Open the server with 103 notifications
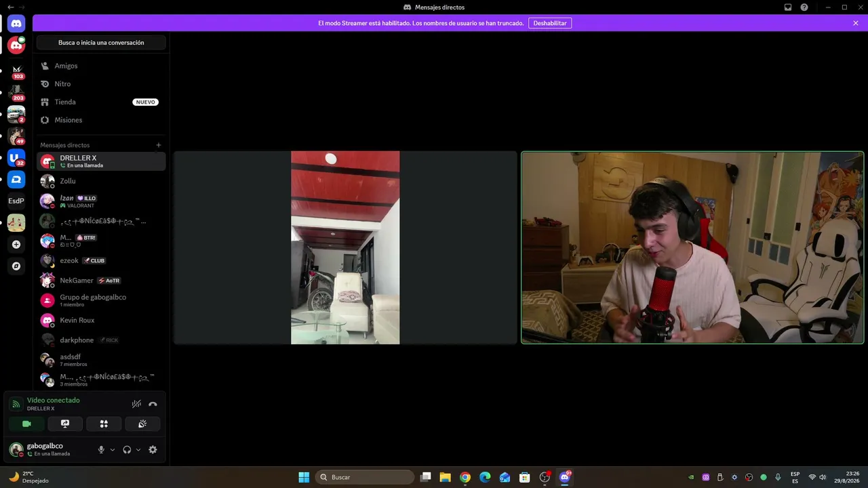The height and width of the screenshot is (488, 868). click(x=16, y=70)
